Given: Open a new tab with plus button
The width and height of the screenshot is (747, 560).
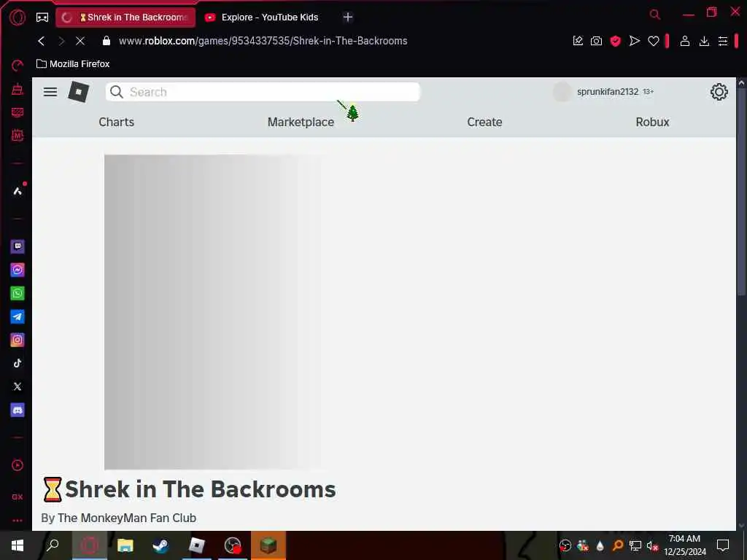Looking at the screenshot, I should [x=348, y=17].
